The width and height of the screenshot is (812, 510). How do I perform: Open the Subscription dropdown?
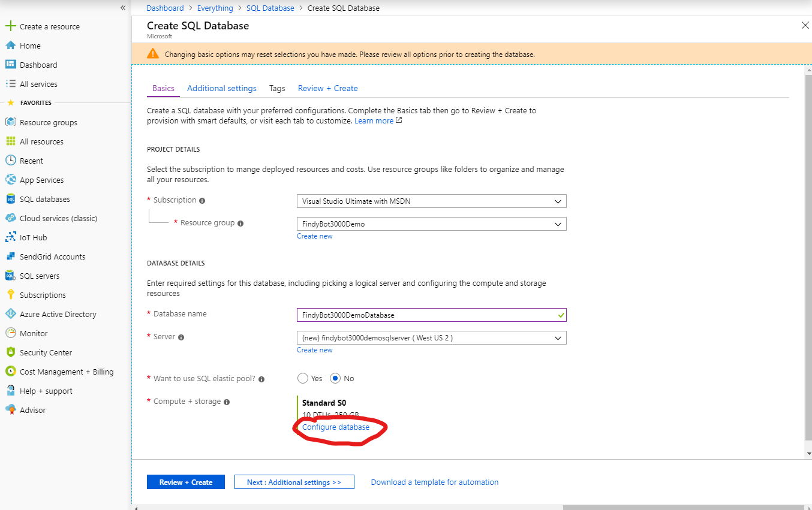pos(432,201)
